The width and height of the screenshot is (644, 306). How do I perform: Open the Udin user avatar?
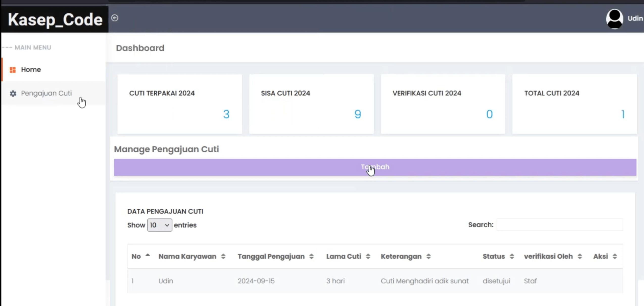(614, 19)
